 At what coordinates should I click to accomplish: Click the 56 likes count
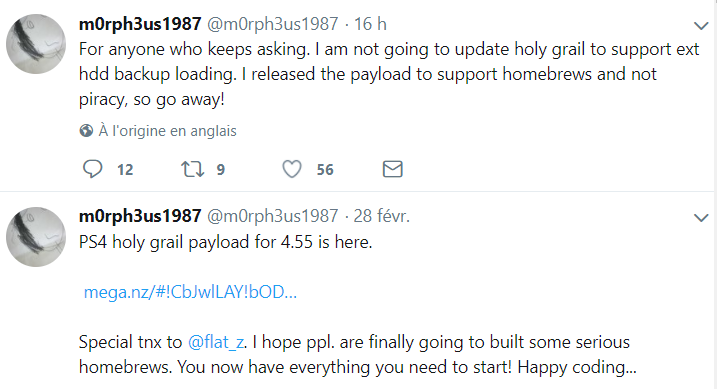click(325, 170)
